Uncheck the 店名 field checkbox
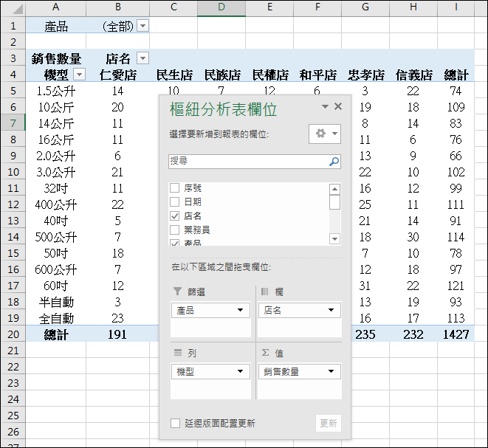Viewport: 488px width, 448px height. coord(175,216)
